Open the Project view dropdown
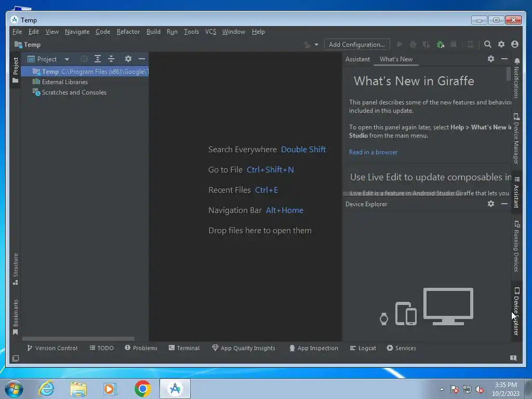This screenshot has width=532, height=399. (x=48, y=59)
